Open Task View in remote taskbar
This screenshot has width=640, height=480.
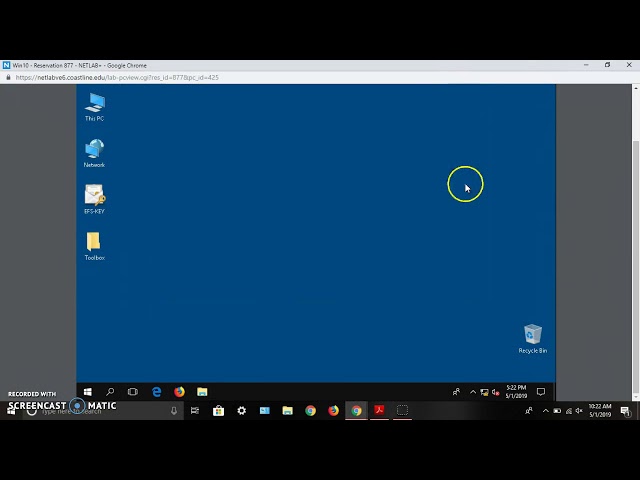[x=133, y=392]
